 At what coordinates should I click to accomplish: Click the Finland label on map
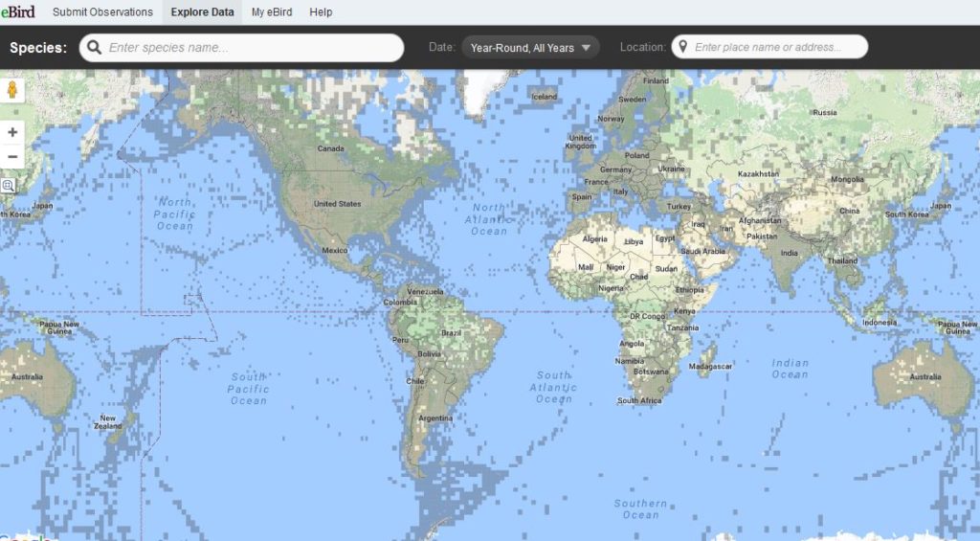click(x=657, y=80)
